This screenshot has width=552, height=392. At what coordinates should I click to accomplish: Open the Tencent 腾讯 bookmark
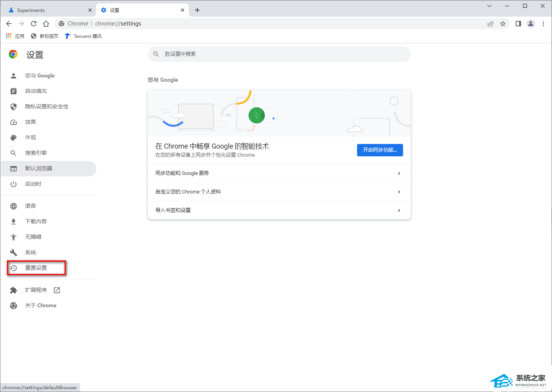pyautogui.click(x=83, y=36)
